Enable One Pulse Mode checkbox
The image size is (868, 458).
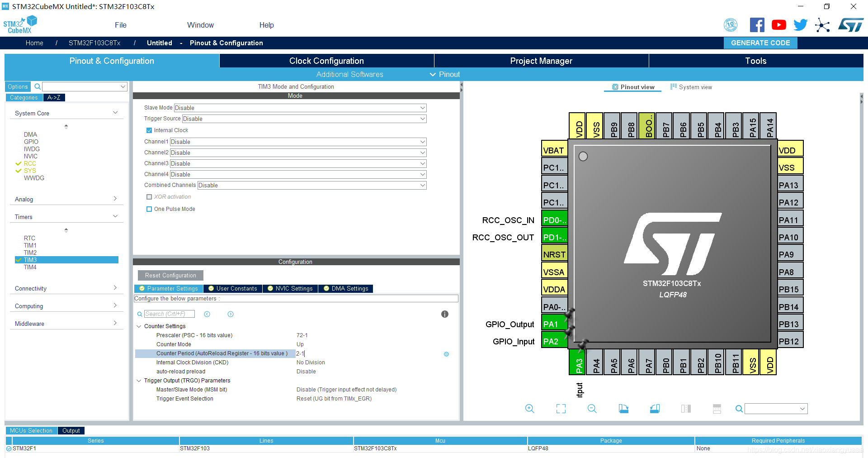149,209
